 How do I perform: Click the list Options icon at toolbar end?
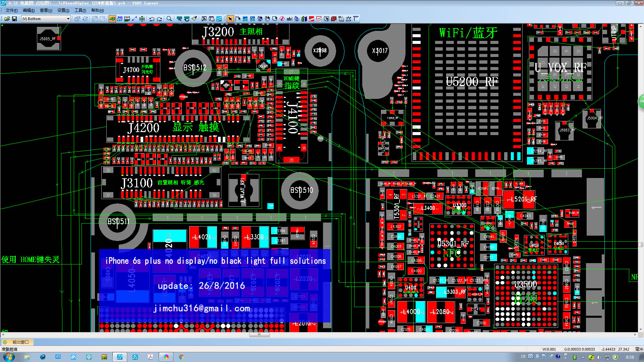tap(356, 19)
